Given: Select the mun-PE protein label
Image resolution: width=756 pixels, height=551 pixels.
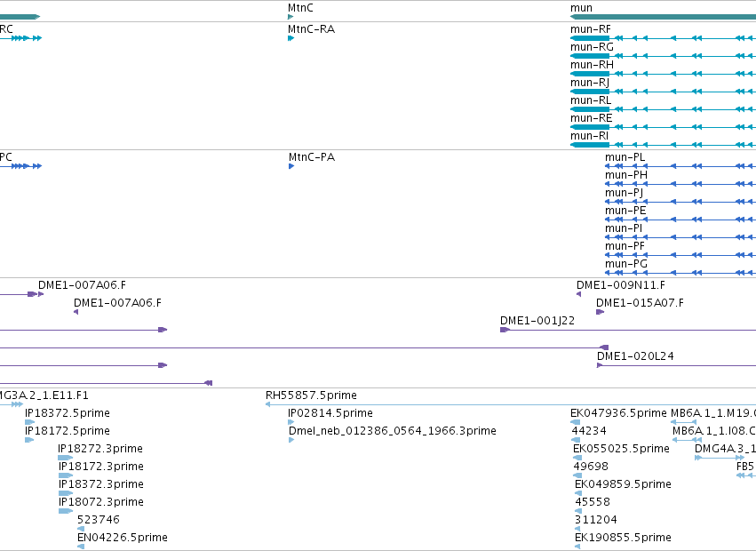Looking at the screenshot, I should pyautogui.click(x=625, y=212).
